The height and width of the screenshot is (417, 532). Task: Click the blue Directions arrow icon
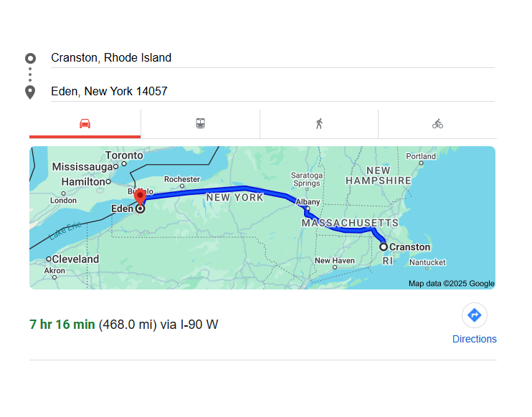click(x=474, y=315)
